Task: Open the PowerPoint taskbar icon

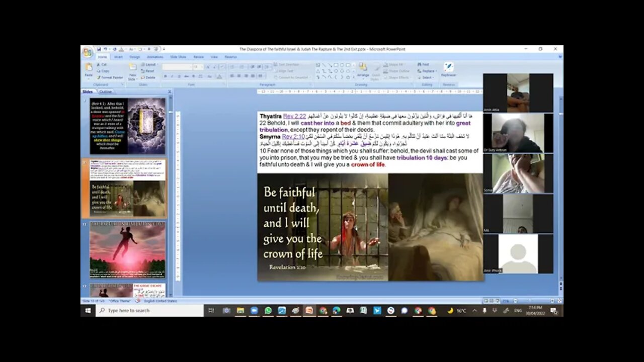Action: pos(309,311)
